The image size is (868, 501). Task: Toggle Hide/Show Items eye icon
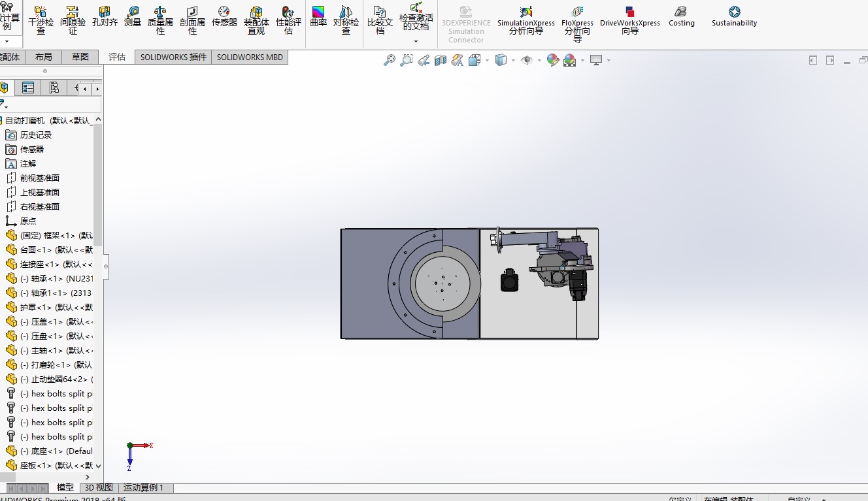click(527, 60)
